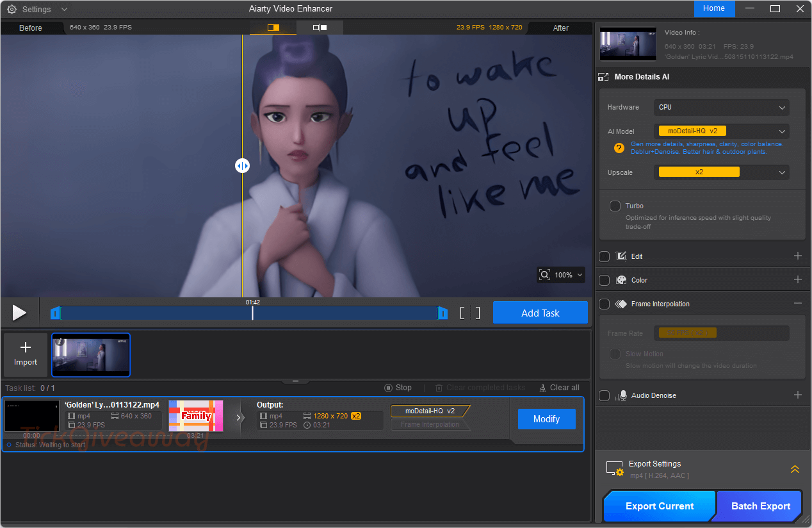Click the broom icon beside Clear all
Viewport: 812px width, 528px height.
click(x=543, y=388)
